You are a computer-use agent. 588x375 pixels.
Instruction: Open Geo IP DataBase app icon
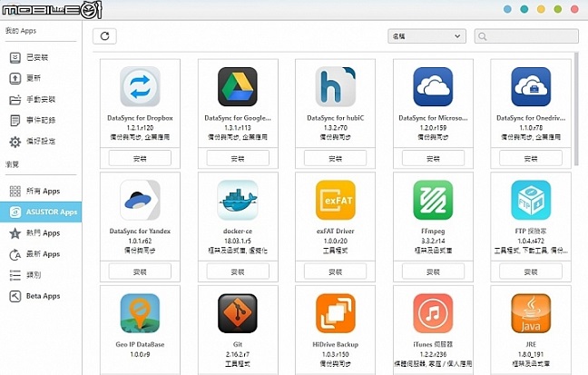pyautogui.click(x=140, y=313)
